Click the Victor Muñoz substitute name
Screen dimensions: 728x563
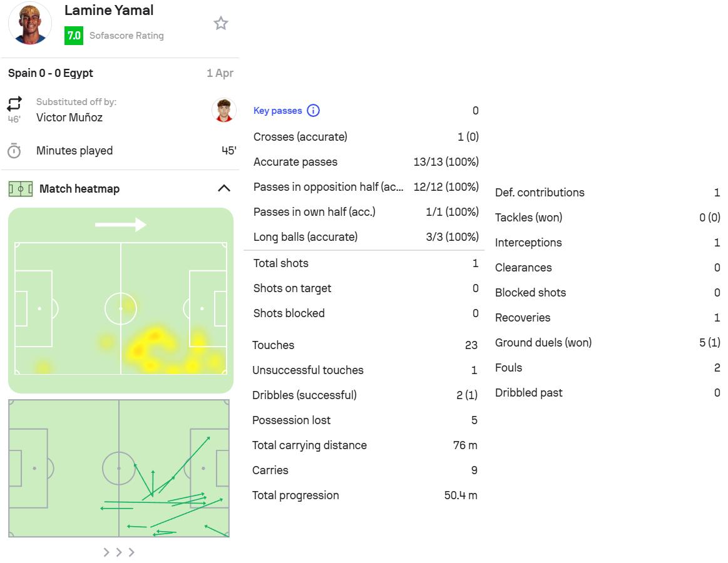click(69, 118)
